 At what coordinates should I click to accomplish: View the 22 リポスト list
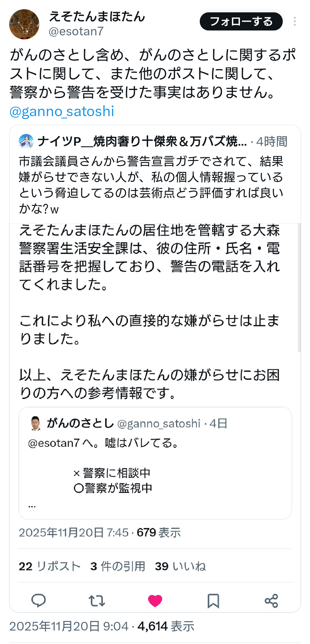[49, 566]
